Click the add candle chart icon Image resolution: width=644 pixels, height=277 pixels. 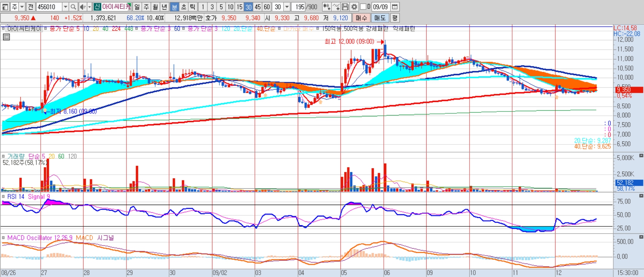[x=326, y=7]
